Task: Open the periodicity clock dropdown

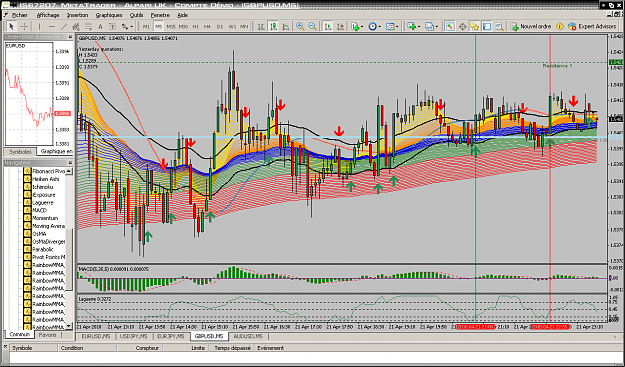Action: point(374,27)
